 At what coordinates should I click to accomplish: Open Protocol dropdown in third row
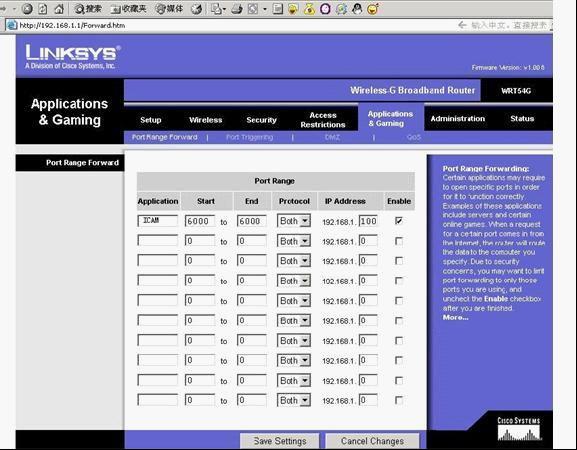(x=294, y=261)
